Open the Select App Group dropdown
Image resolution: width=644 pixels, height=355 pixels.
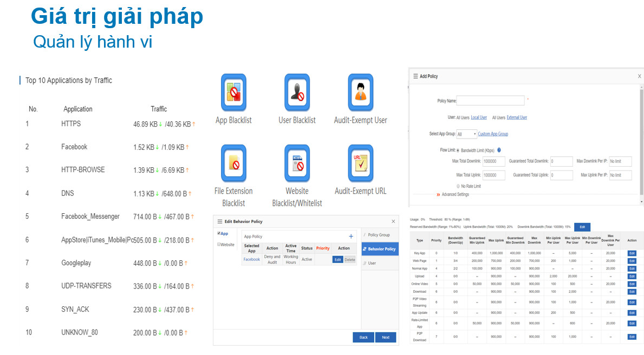tap(466, 134)
